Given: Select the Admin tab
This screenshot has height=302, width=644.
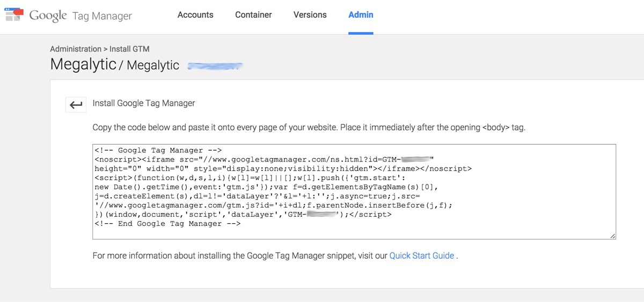Looking at the screenshot, I should 361,15.
